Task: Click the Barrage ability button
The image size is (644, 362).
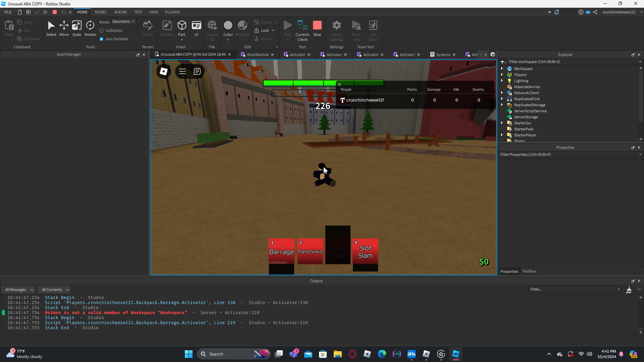Action: point(282,251)
